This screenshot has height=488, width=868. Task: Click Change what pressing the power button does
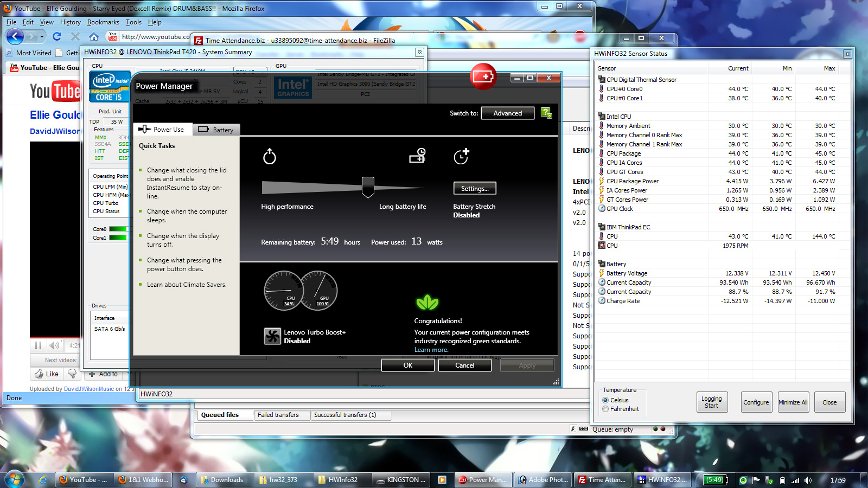coord(184,265)
